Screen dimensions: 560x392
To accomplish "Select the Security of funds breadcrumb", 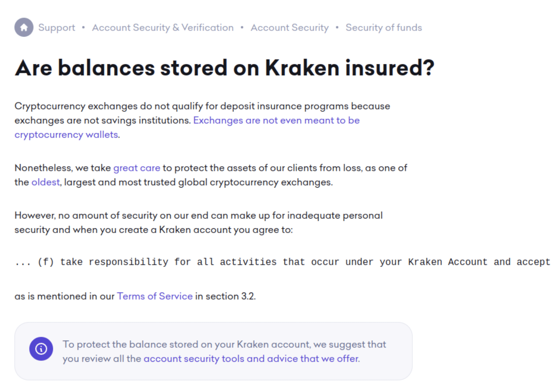I will 384,28.
